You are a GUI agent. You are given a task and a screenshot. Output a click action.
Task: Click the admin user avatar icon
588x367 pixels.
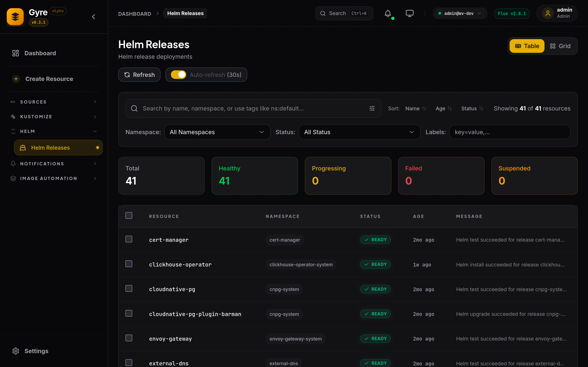pyautogui.click(x=548, y=13)
